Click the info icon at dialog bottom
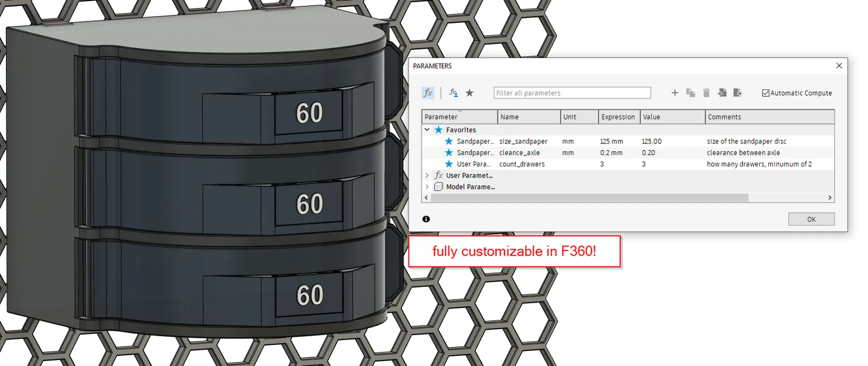The width and height of the screenshot is (868, 366). coord(426,219)
